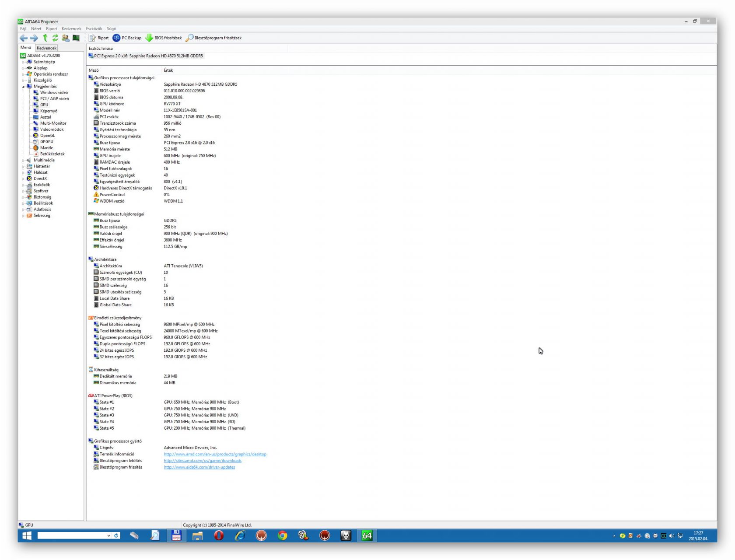
Task: Open the Kedvencek menu in menu bar
Action: (x=71, y=29)
